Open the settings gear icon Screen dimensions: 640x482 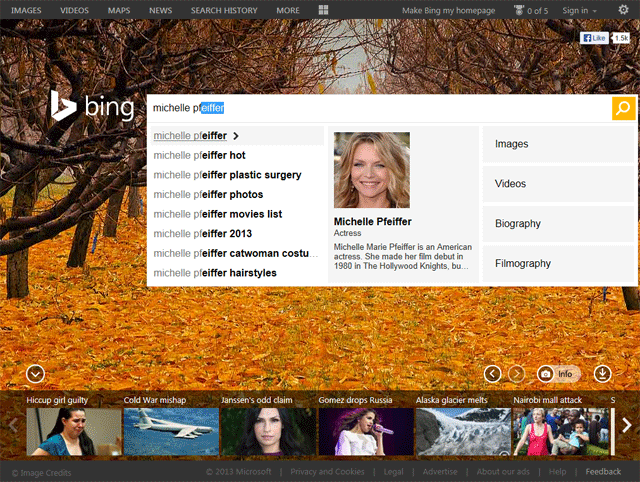pos(623,10)
